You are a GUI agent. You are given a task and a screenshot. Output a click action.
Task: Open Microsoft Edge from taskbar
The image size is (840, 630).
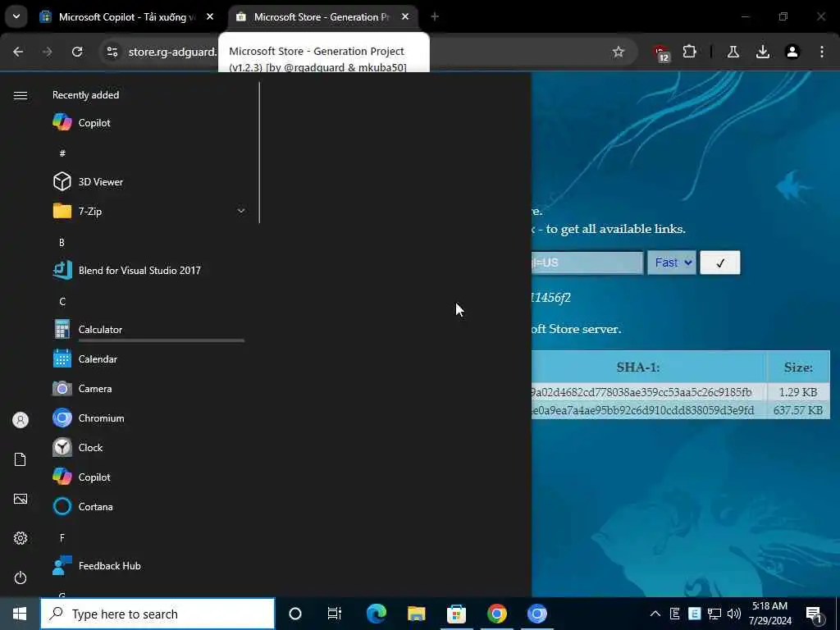tap(376, 614)
